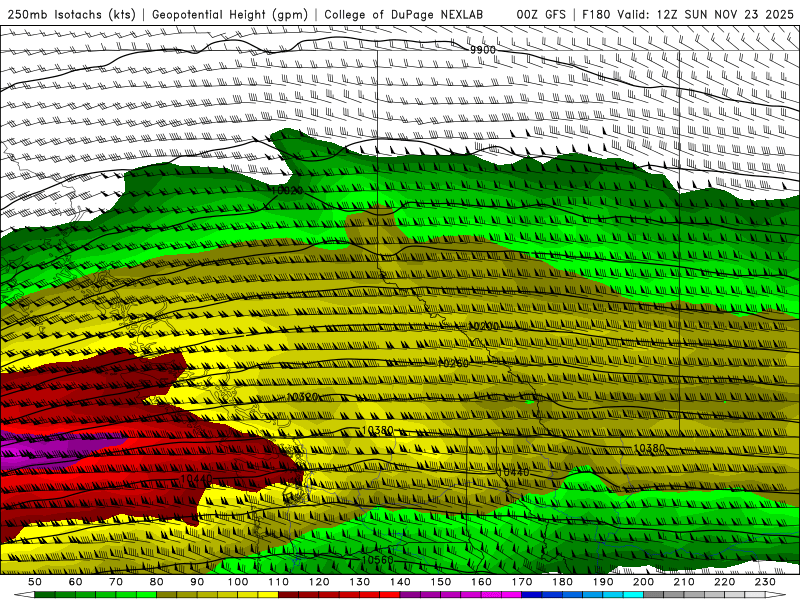The height and width of the screenshot is (600, 800).
Task: Click the '170' legend value
Action: pos(522,582)
